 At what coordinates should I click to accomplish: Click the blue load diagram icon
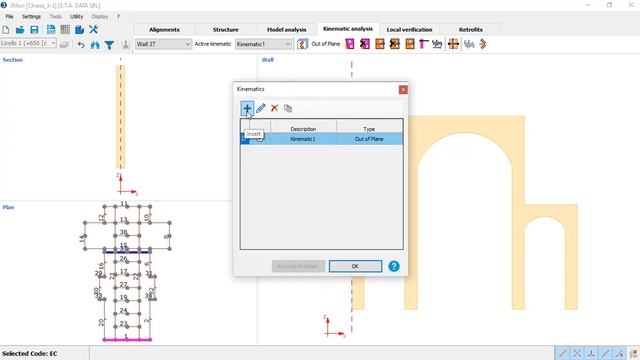(437, 44)
